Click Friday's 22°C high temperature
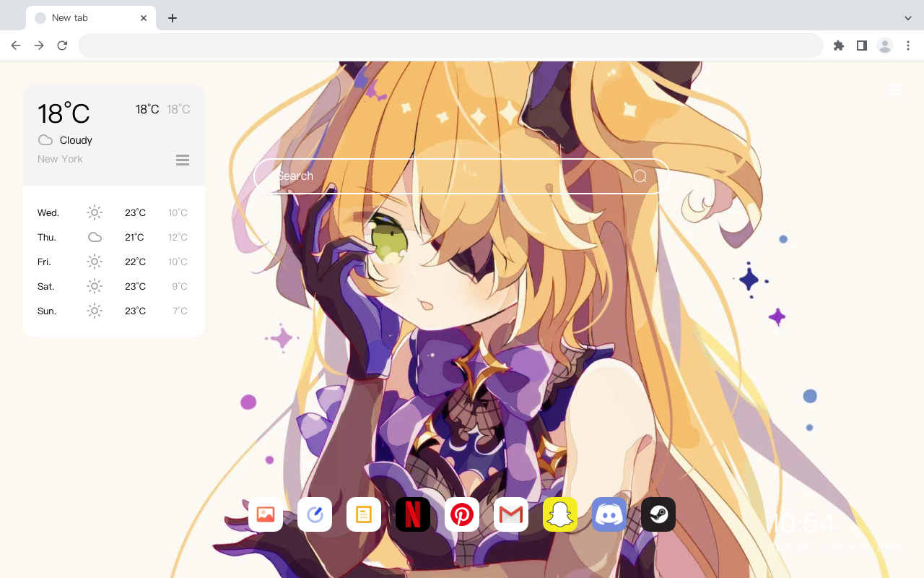This screenshot has height=578, width=924. 135,262
